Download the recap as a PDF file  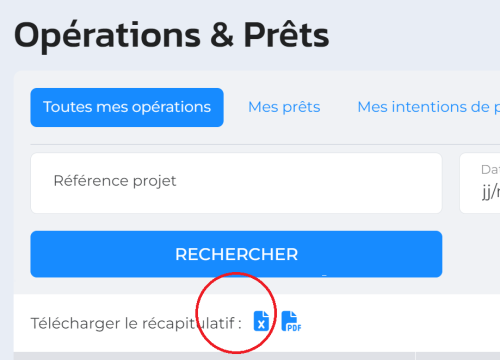(x=291, y=321)
